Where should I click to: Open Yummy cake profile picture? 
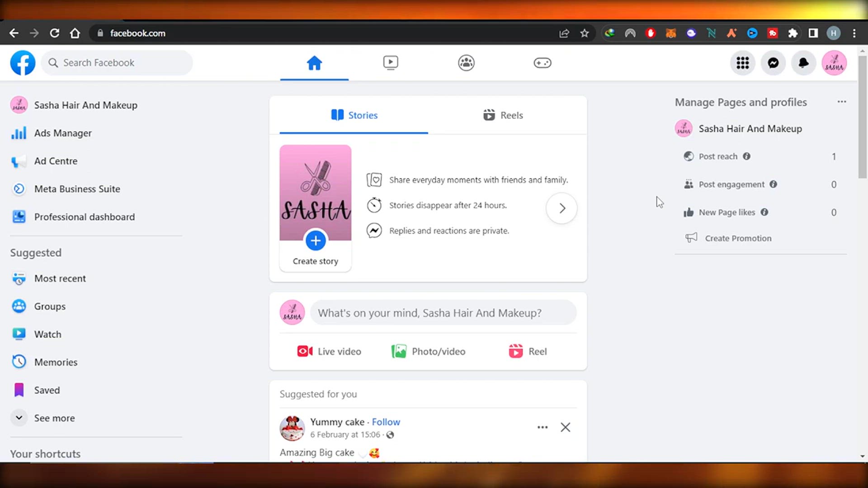(292, 428)
